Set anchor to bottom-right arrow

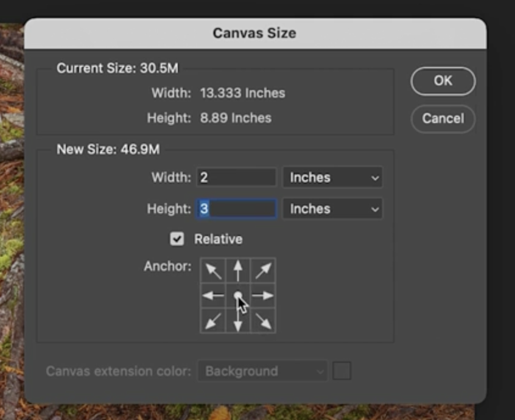(263, 321)
